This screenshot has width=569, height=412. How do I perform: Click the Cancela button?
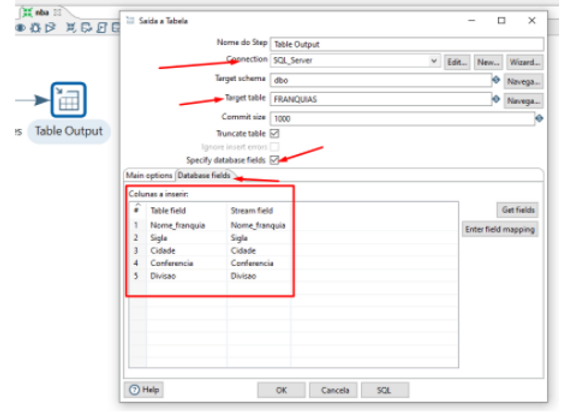(x=333, y=390)
